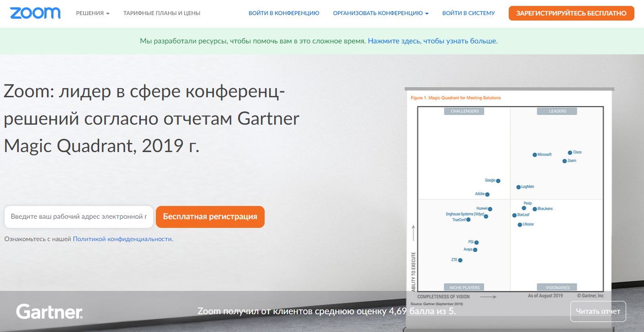Screen dimensions: 644x332
Task: Click the TrueConf label in the chart
Action: tap(459, 220)
